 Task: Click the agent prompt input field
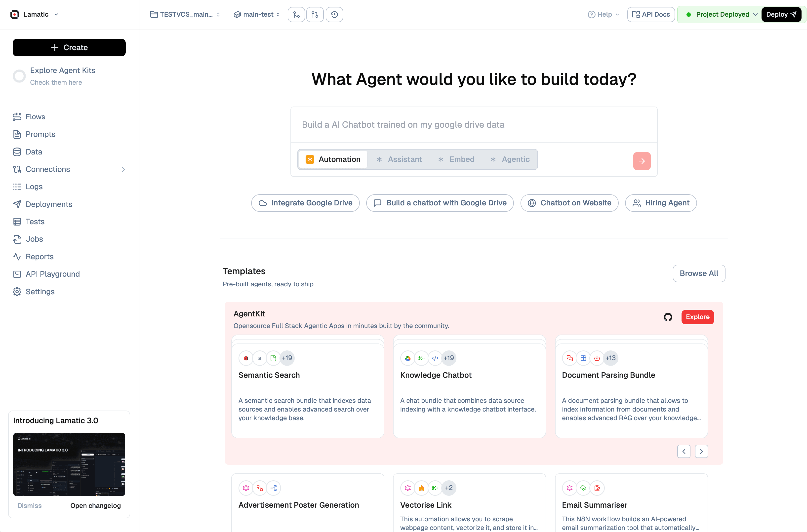pos(473,125)
